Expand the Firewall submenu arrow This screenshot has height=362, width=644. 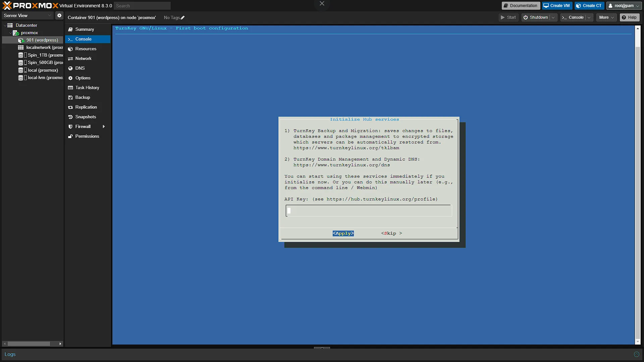(104, 126)
